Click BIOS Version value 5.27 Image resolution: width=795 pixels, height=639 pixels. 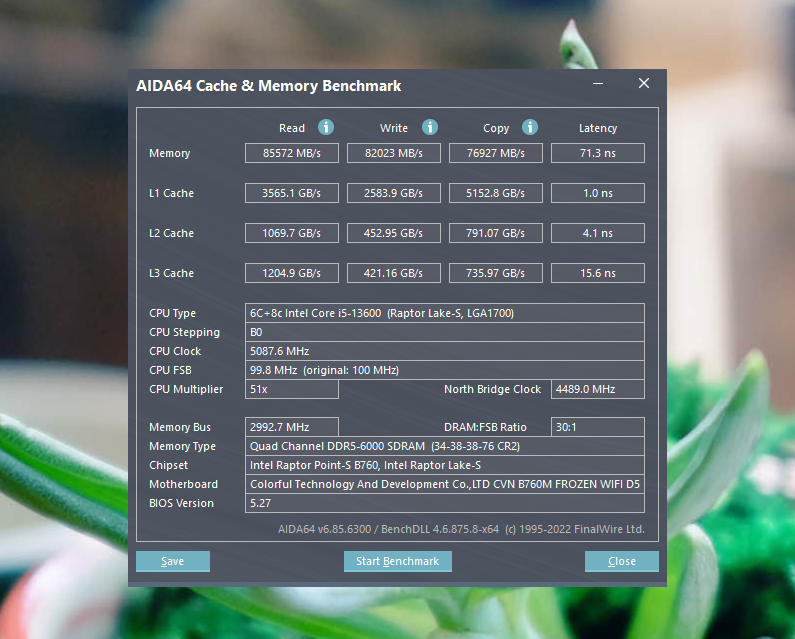[x=445, y=503]
